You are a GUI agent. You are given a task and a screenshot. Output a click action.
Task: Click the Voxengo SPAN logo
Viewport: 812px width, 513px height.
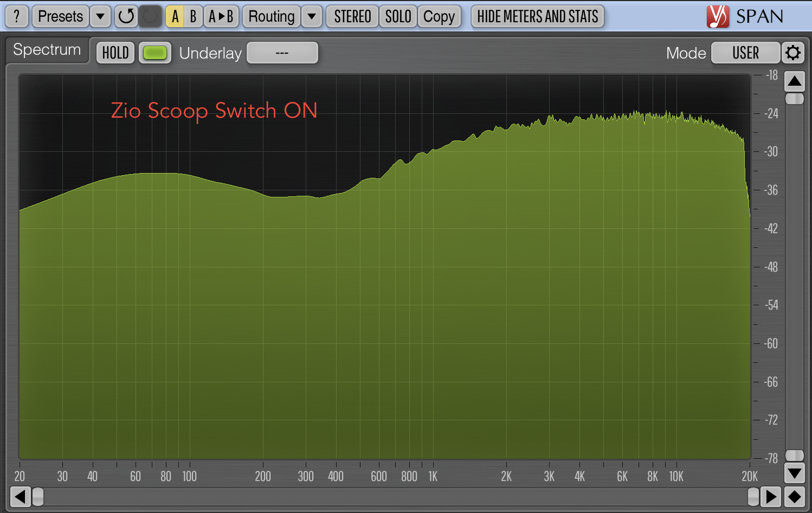745,16
